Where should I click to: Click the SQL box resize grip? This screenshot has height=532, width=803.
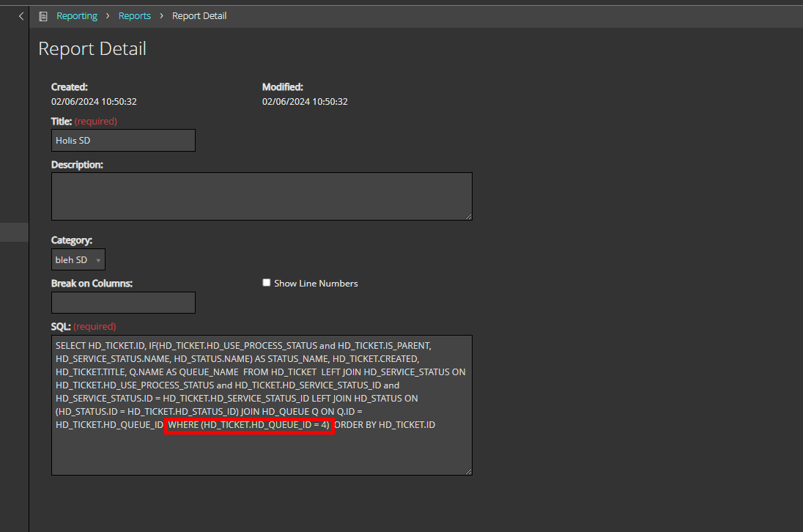(468, 470)
